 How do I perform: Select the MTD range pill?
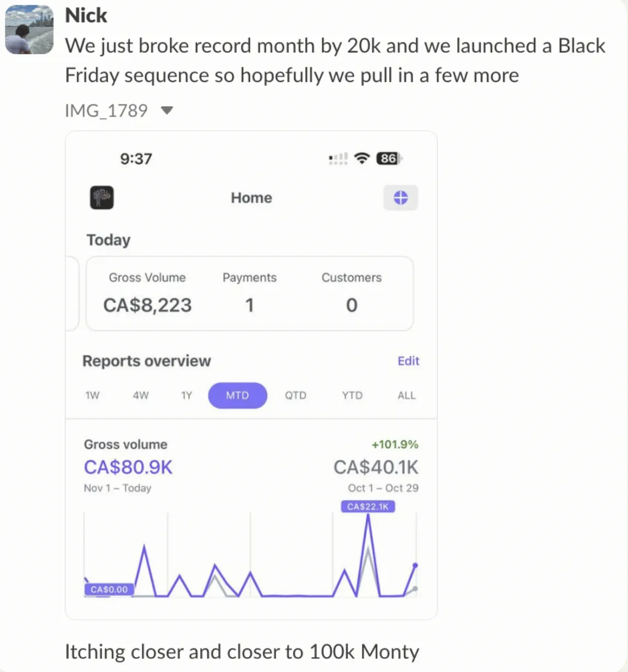pos(238,395)
